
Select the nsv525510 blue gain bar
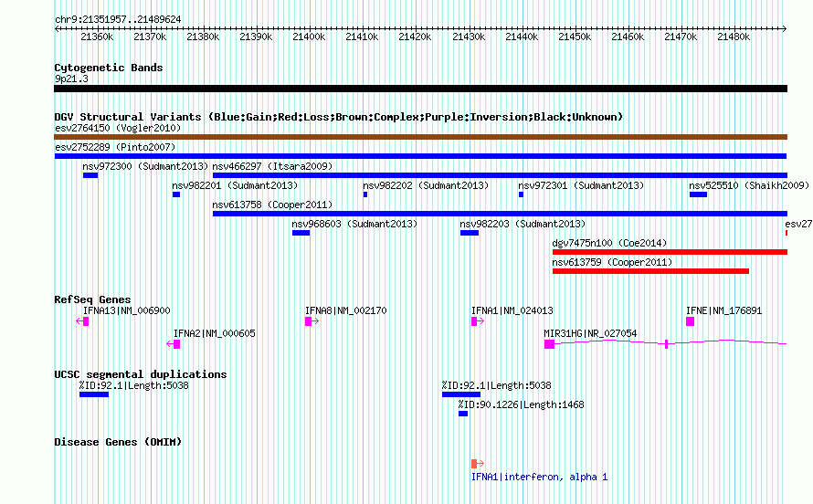[698, 194]
